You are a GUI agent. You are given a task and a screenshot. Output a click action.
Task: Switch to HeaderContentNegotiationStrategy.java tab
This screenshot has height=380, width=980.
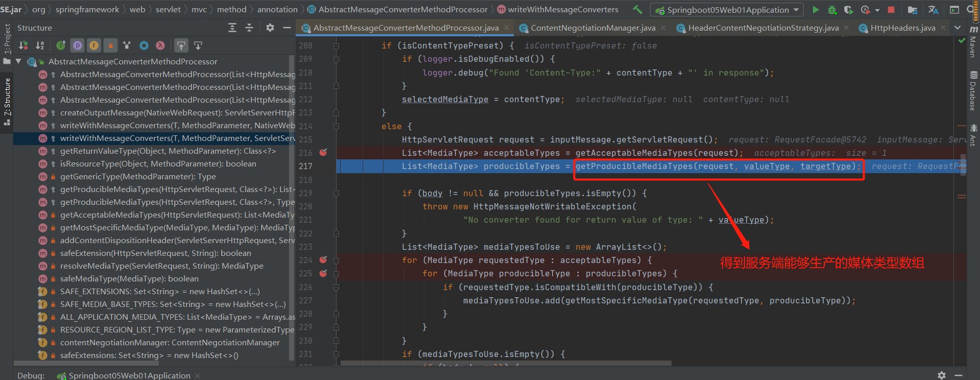[x=763, y=28]
